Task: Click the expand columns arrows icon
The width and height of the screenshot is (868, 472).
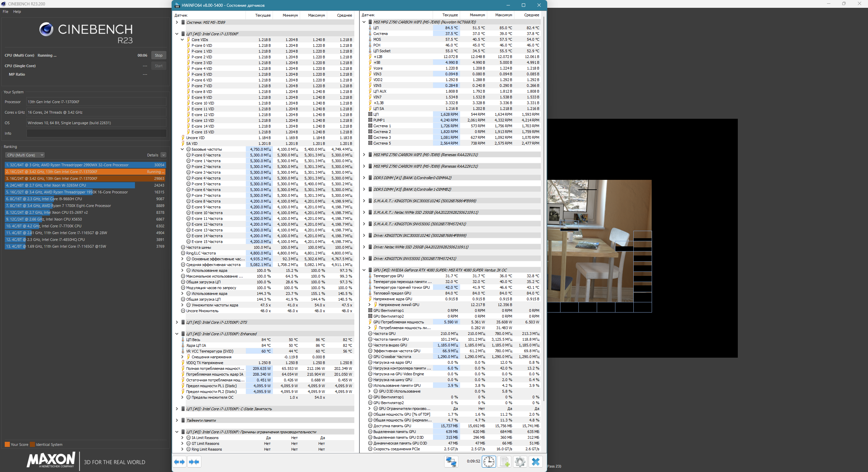Action: [x=180, y=462]
